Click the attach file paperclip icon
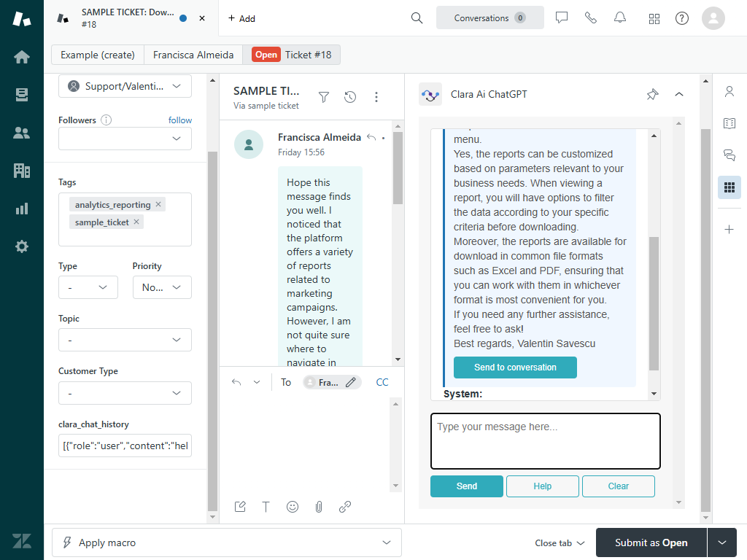 [x=319, y=507]
